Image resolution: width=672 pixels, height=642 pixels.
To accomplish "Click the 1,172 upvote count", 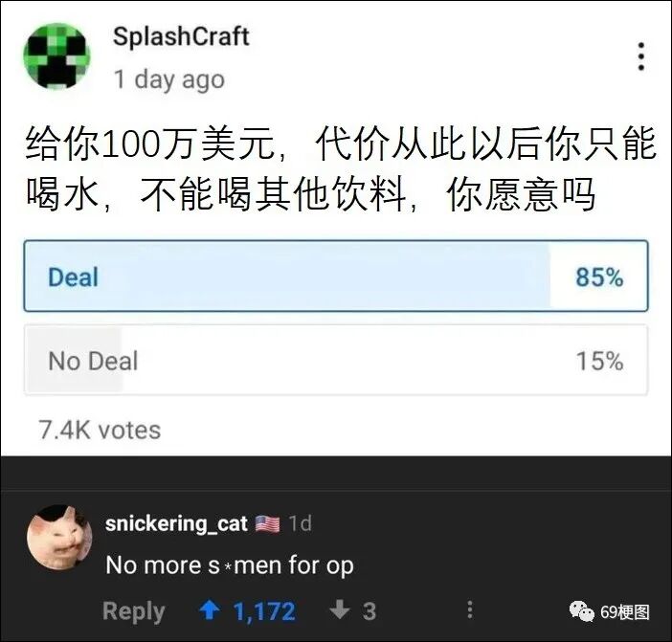I will (x=264, y=611).
